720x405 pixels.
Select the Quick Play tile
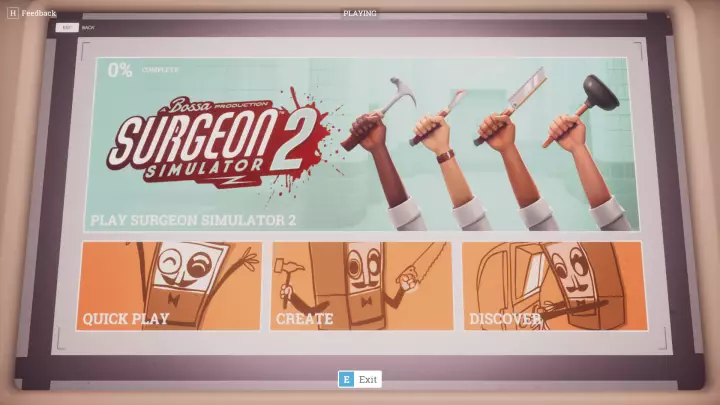[169, 286]
